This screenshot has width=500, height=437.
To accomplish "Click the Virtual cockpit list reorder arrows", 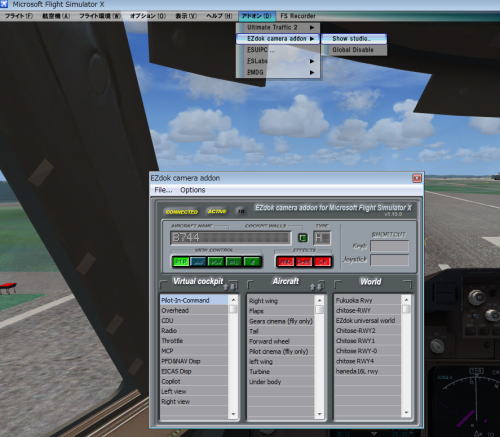I will click(230, 286).
